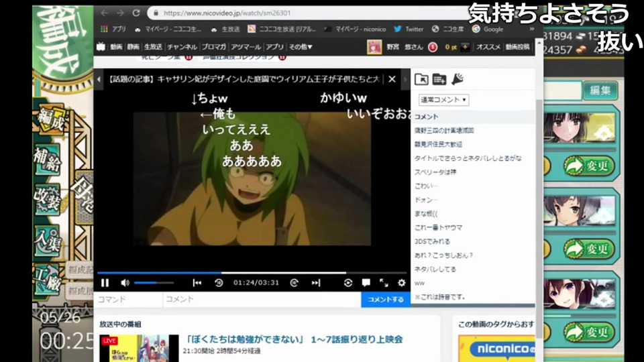The image size is (644, 362).
Task: Click the add points plus icon
Action: click(x=465, y=47)
